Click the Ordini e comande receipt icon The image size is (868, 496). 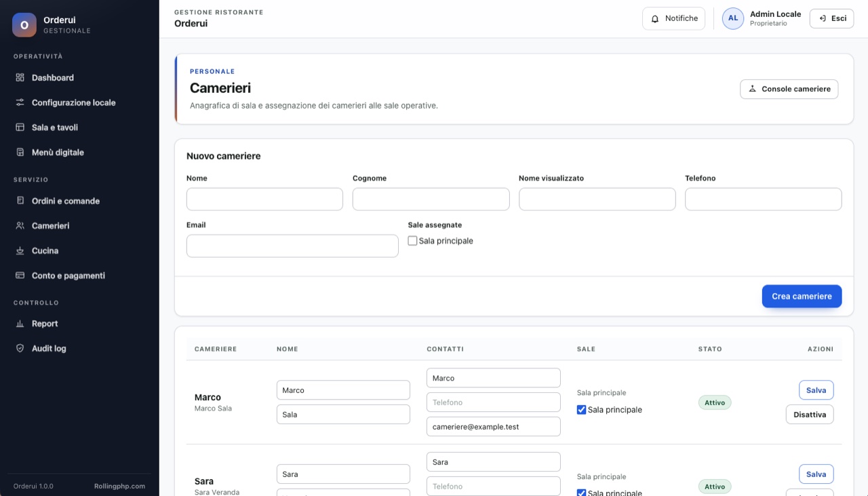[20, 202]
